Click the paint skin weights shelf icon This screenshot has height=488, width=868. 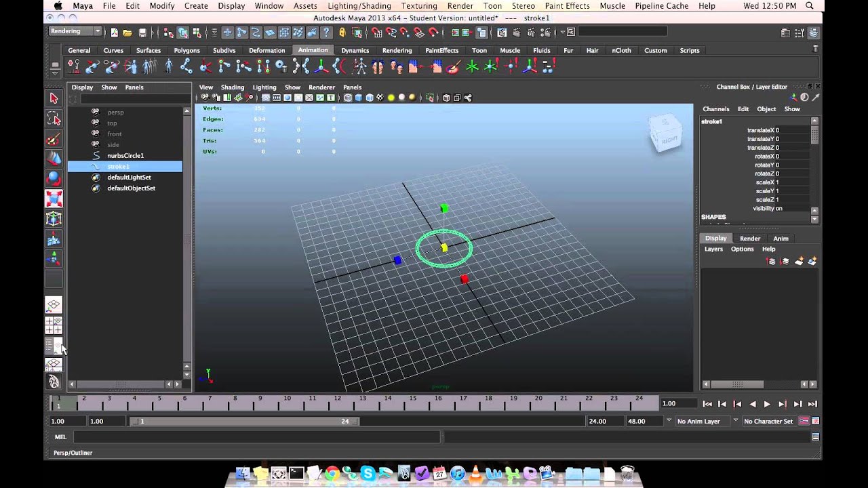pos(453,66)
